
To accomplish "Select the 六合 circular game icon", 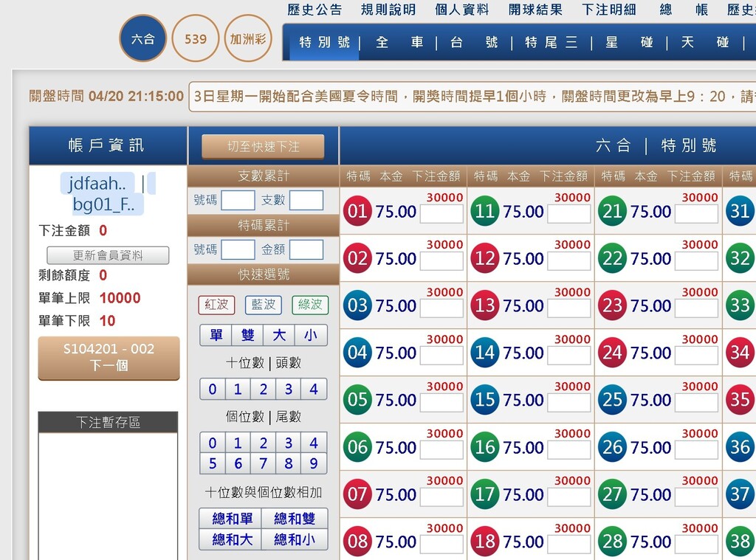I will point(142,38).
